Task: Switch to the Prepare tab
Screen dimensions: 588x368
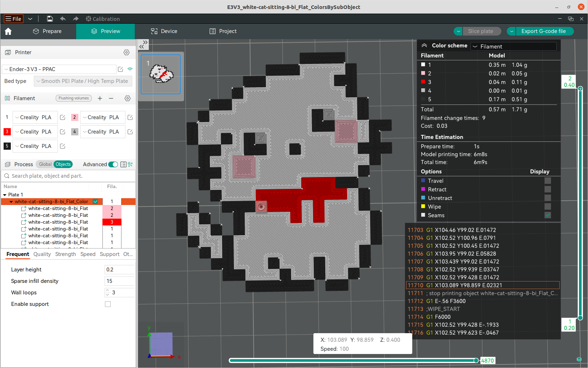Action: [47, 31]
